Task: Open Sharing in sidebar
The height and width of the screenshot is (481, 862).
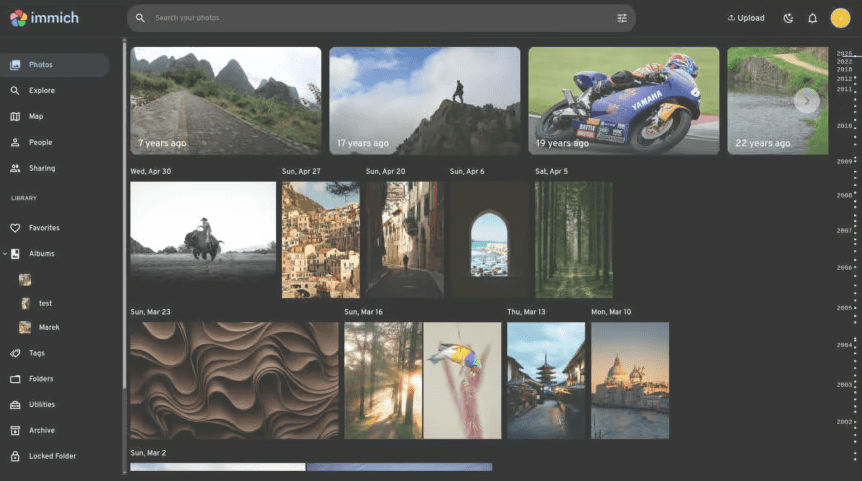Action: 42,169
